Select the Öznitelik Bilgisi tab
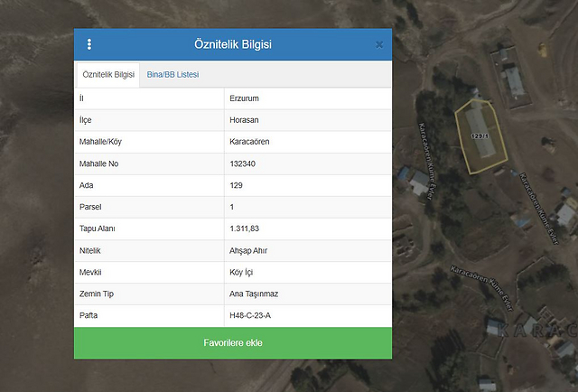 point(108,74)
